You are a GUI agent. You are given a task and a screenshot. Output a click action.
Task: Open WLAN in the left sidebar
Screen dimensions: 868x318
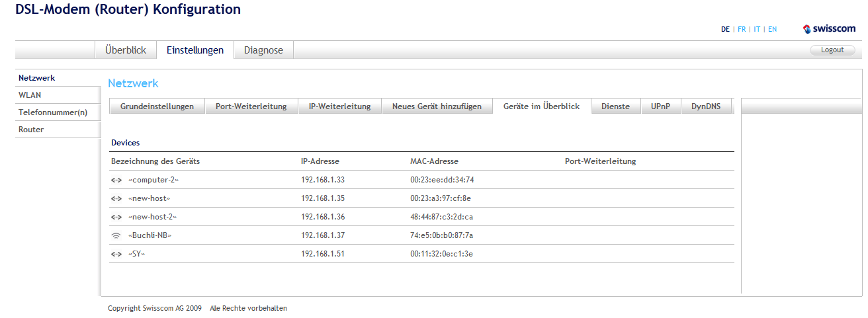pyautogui.click(x=30, y=95)
